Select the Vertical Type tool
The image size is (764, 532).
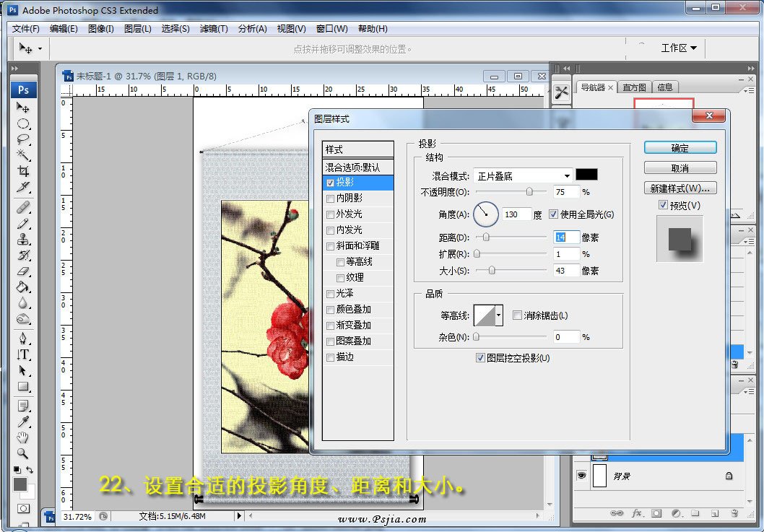[23, 354]
